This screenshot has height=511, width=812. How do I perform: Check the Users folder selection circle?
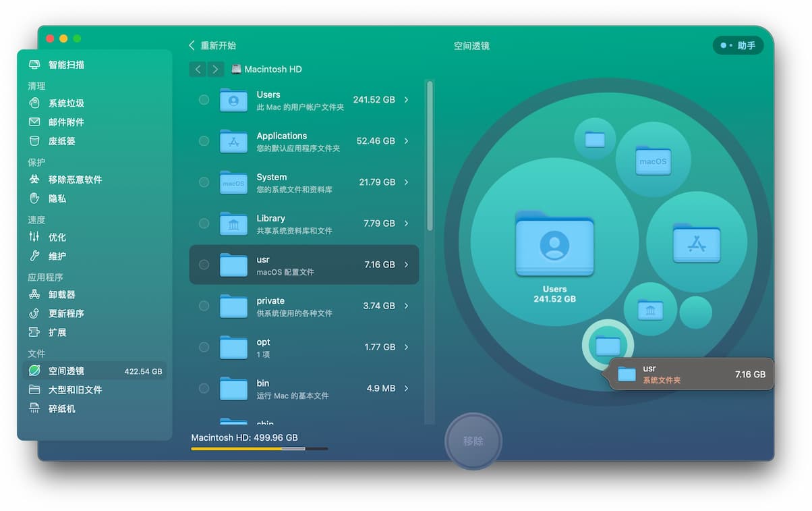click(204, 100)
